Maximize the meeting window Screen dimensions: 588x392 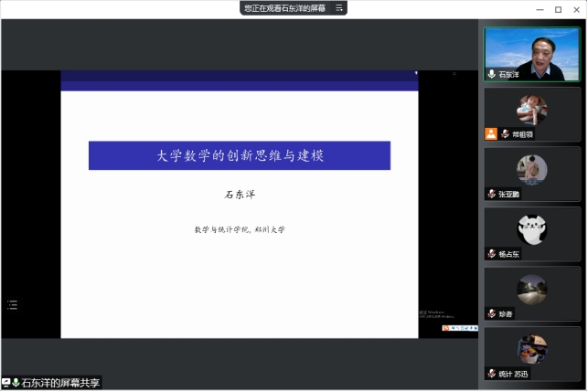(558, 9)
